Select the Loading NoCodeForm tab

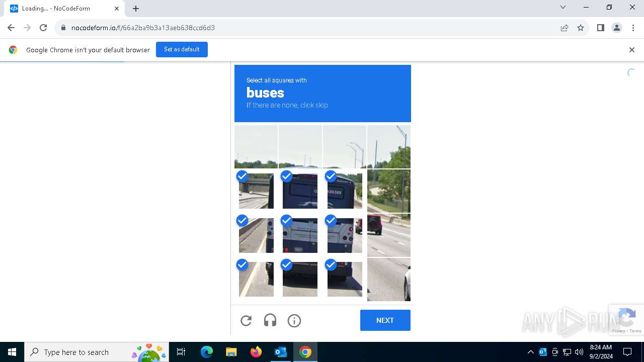64,9
